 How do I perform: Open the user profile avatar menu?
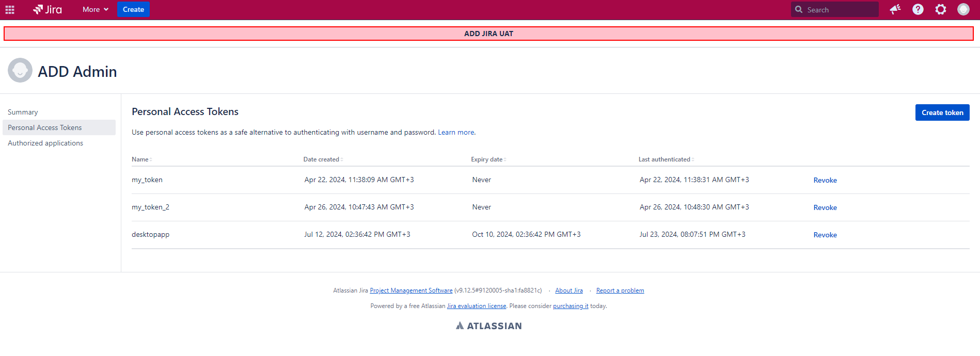click(x=963, y=9)
